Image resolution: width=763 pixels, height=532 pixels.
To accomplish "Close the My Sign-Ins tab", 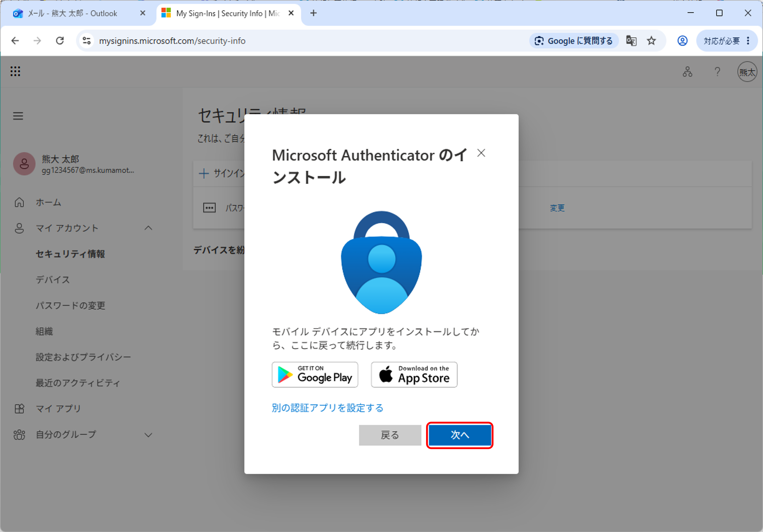I will pos(291,13).
